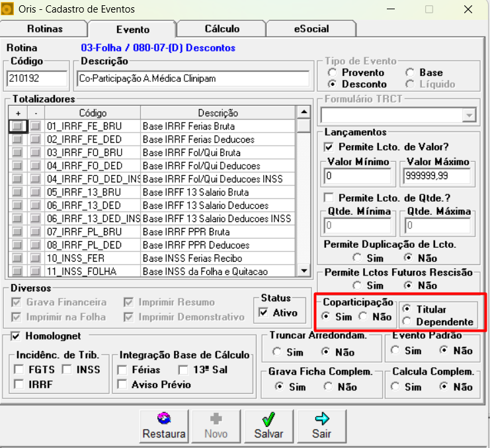Select Provento event type

pyautogui.click(x=332, y=73)
